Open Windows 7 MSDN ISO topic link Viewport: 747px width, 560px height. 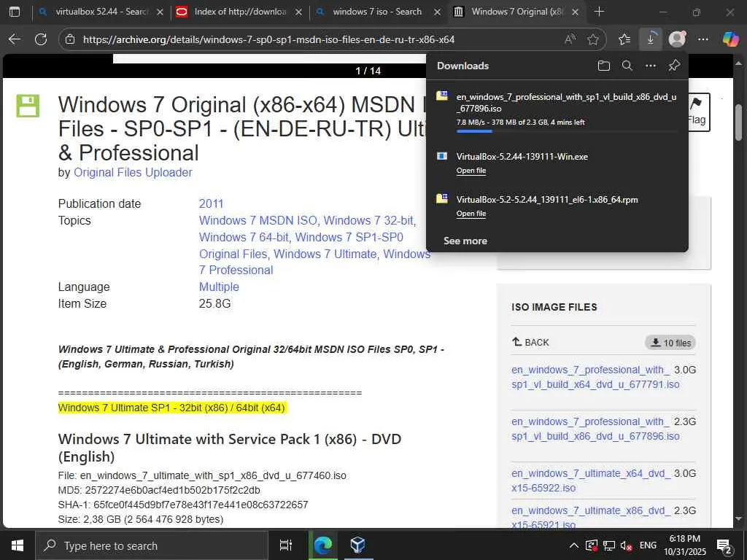point(258,220)
